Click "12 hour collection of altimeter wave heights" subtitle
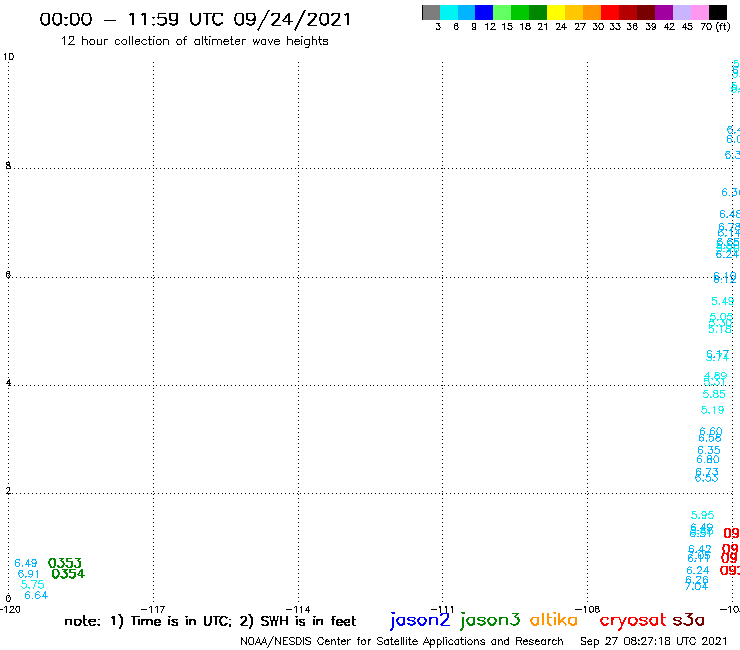This screenshot has width=740, height=650. pos(194,42)
